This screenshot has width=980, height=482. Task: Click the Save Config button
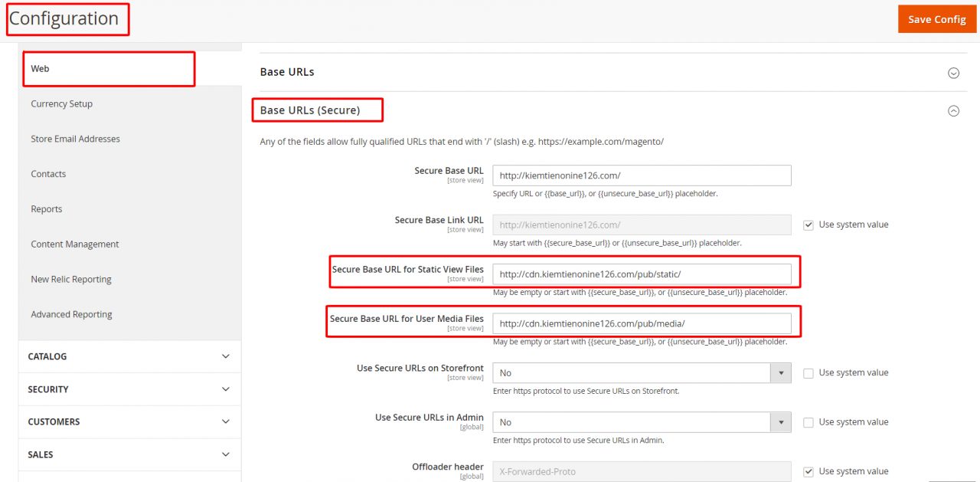(x=936, y=19)
